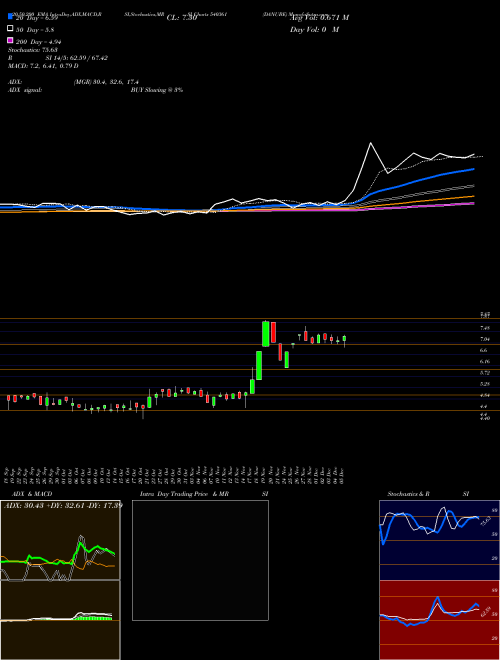Click the 'Avg Vol: 0.671 M' text
This screenshot has width=500, height=660.
[x=319, y=18]
